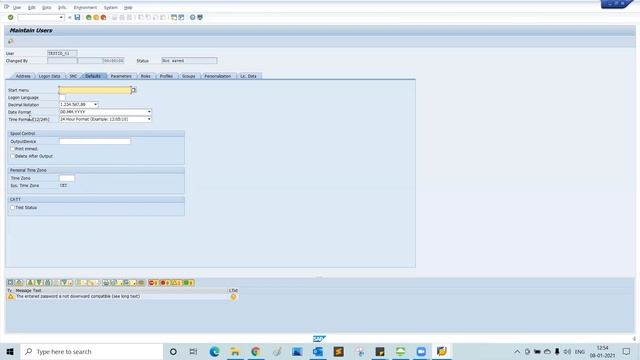Screen dimensions: 640x360
Task: Toggle Test Status checkbox
Action: 12,208
